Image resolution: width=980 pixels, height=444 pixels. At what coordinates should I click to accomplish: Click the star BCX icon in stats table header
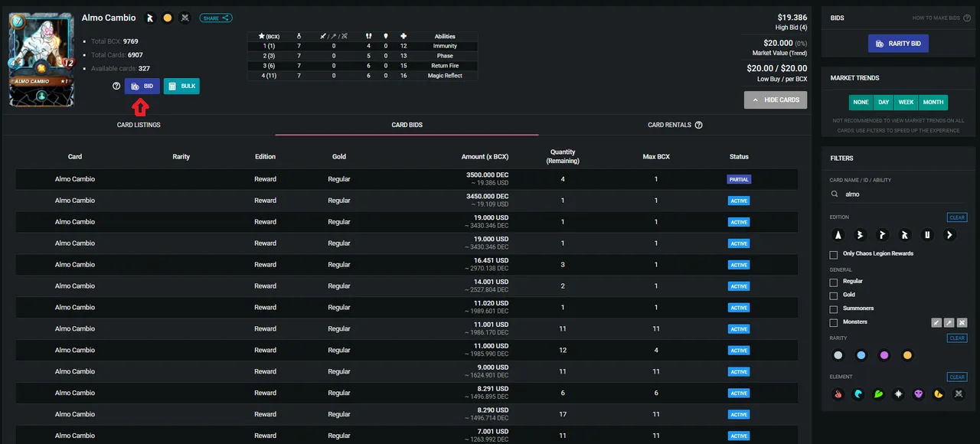(x=262, y=36)
